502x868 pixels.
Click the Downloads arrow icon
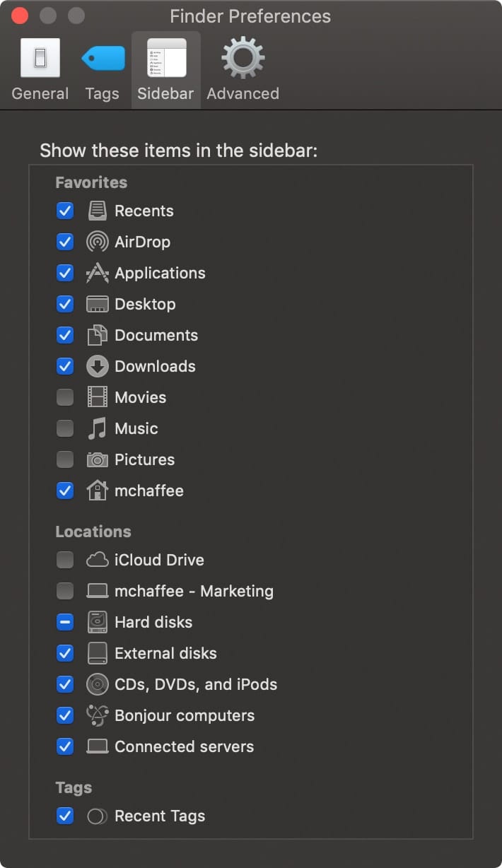pos(97,366)
